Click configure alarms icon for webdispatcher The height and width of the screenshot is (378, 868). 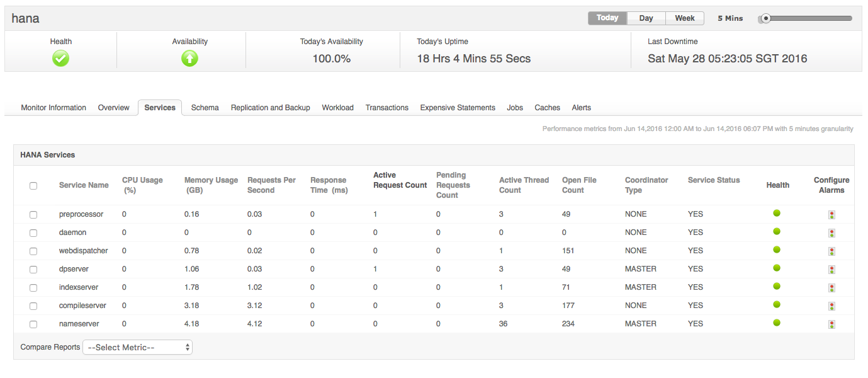click(x=831, y=251)
